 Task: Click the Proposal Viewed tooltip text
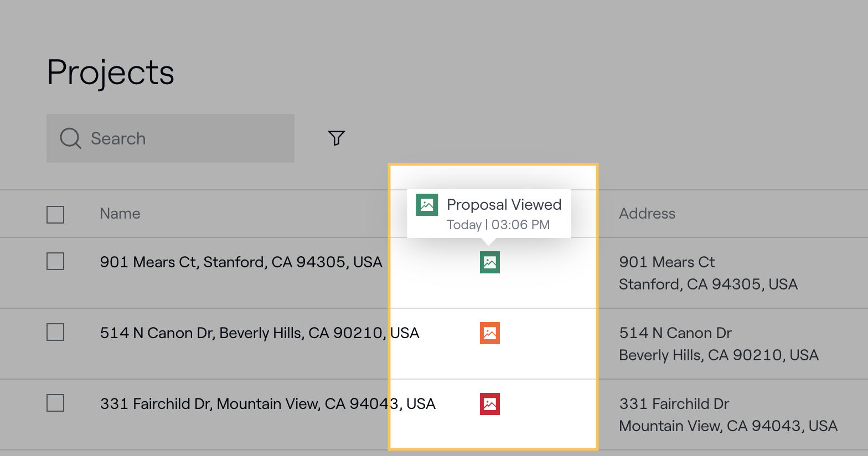point(504,205)
